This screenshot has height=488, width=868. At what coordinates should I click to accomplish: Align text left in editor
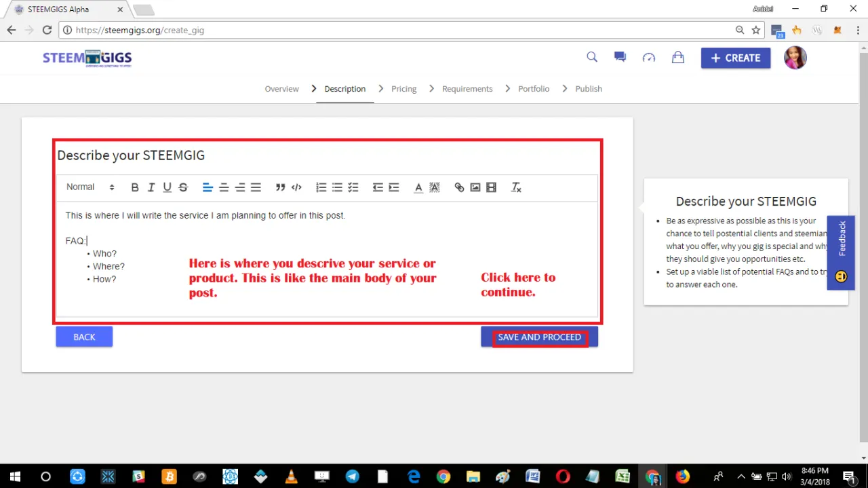coord(208,187)
